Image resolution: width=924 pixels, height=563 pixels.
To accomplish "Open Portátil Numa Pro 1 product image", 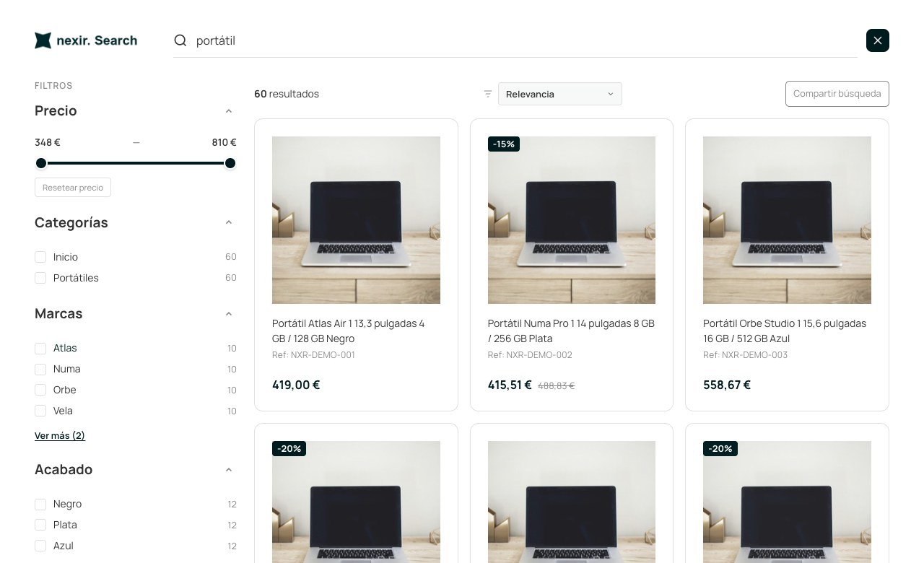I will (572, 220).
